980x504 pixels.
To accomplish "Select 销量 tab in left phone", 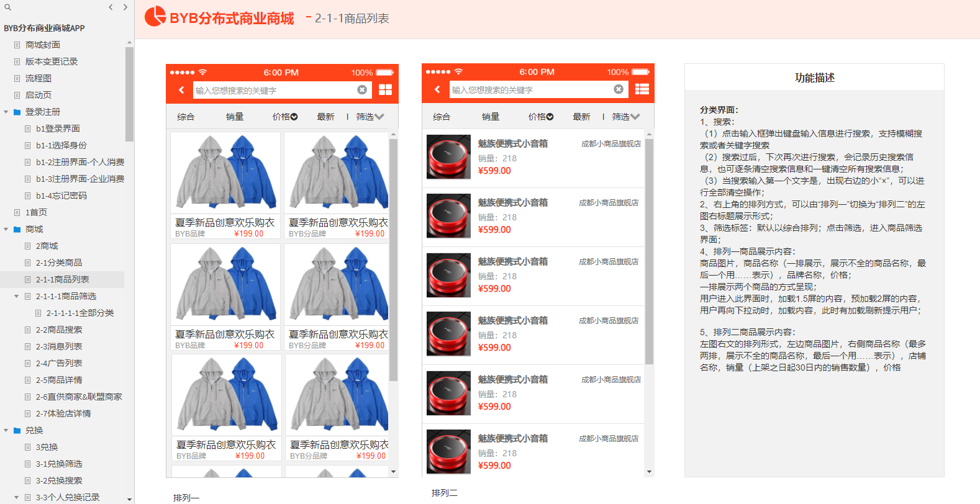I will 235,117.
